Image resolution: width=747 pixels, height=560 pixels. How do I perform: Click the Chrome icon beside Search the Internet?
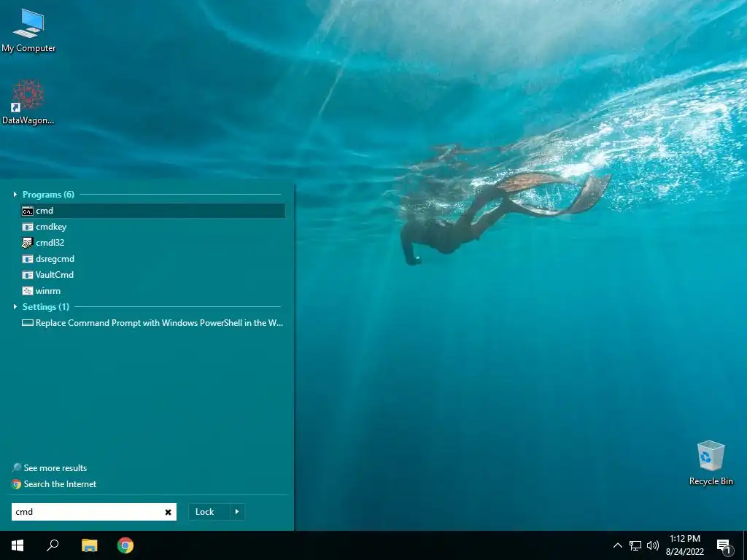[17, 484]
